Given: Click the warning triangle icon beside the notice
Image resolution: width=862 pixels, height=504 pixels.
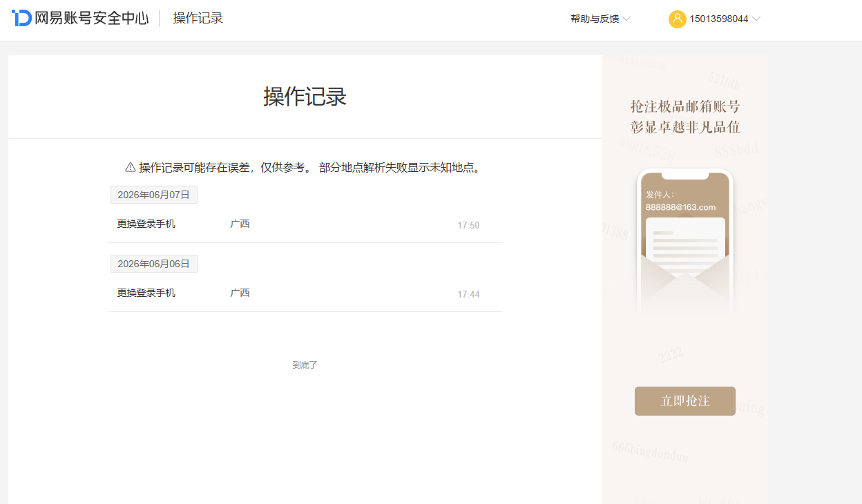Looking at the screenshot, I should [130, 167].
